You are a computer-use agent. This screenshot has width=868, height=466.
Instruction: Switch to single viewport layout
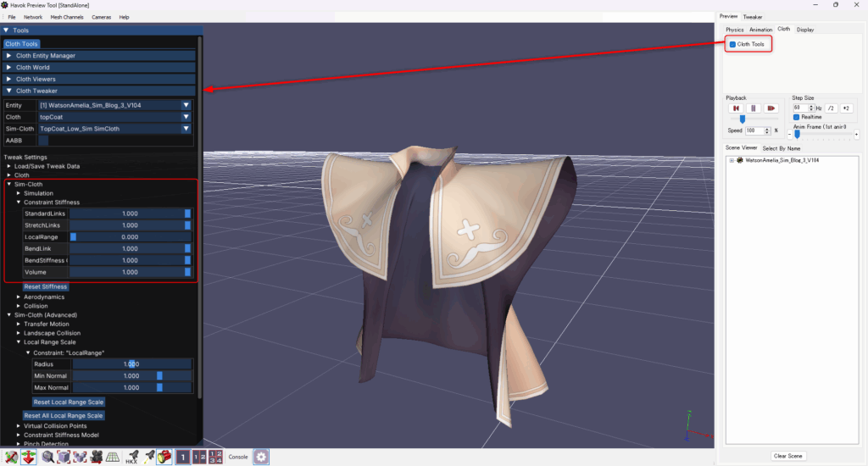pos(183,457)
